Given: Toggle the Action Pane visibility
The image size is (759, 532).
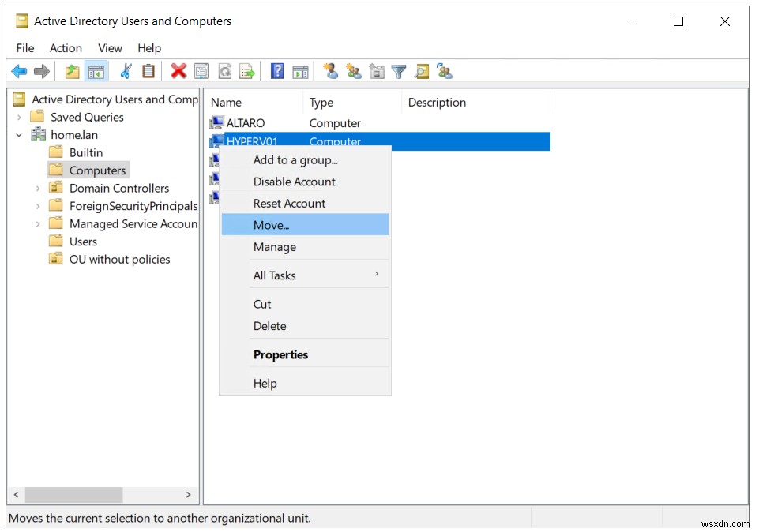Looking at the screenshot, I should 300,71.
